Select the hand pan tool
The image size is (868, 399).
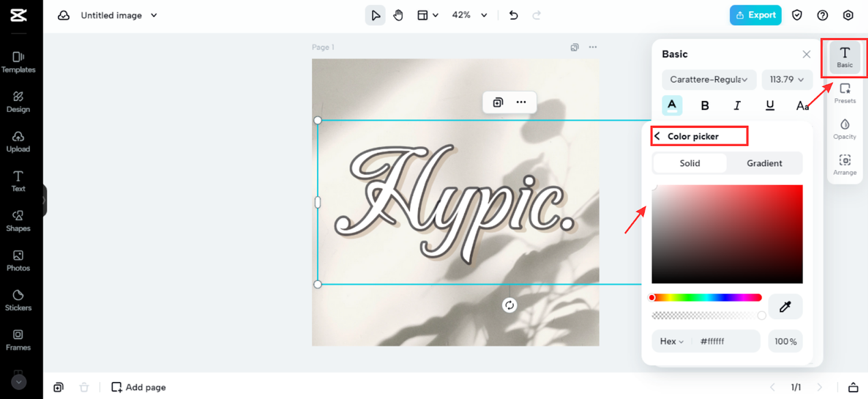(399, 15)
